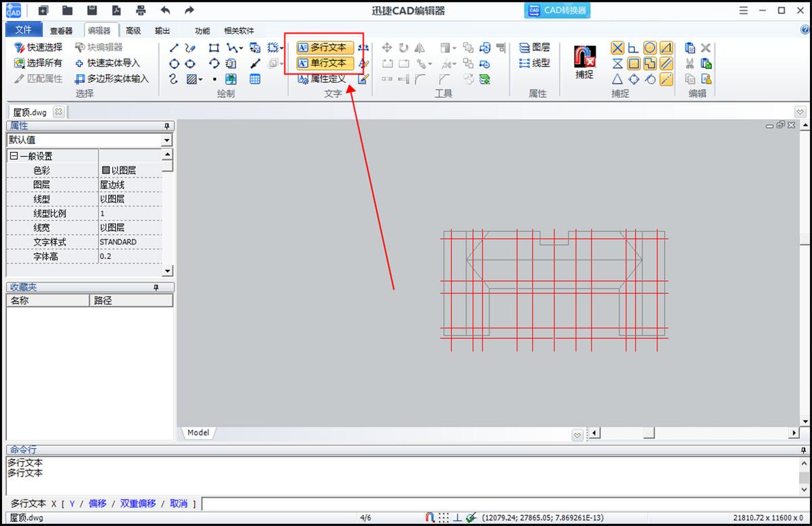
Task: Expand the hatch tool dropdown arrow
Action: pos(201,79)
